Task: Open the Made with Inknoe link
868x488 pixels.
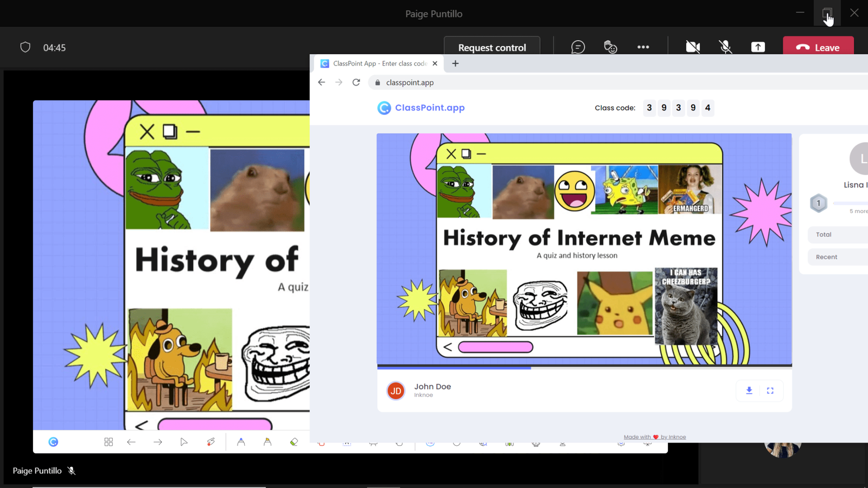Action: click(x=654, y=436)
